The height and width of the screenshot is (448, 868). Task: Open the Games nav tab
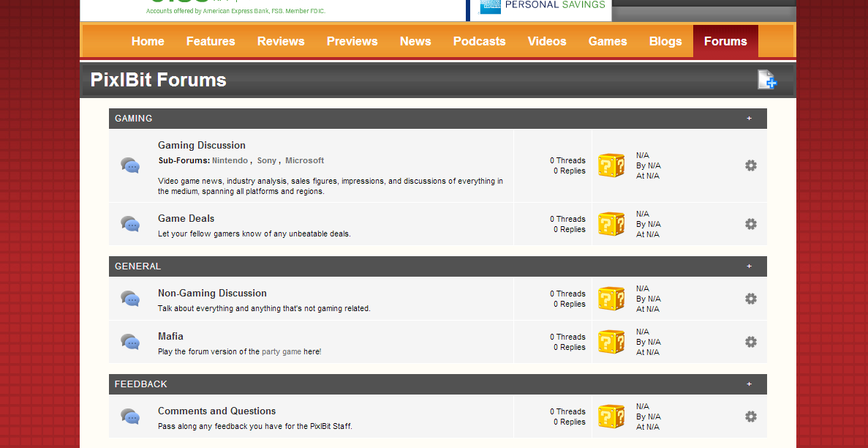(x=607, y=41)
